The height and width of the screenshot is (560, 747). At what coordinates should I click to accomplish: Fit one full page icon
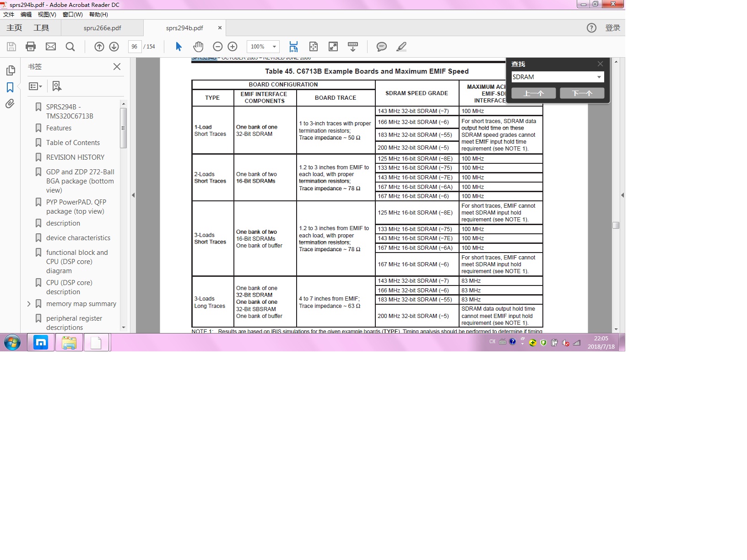[x=314, y=47]
